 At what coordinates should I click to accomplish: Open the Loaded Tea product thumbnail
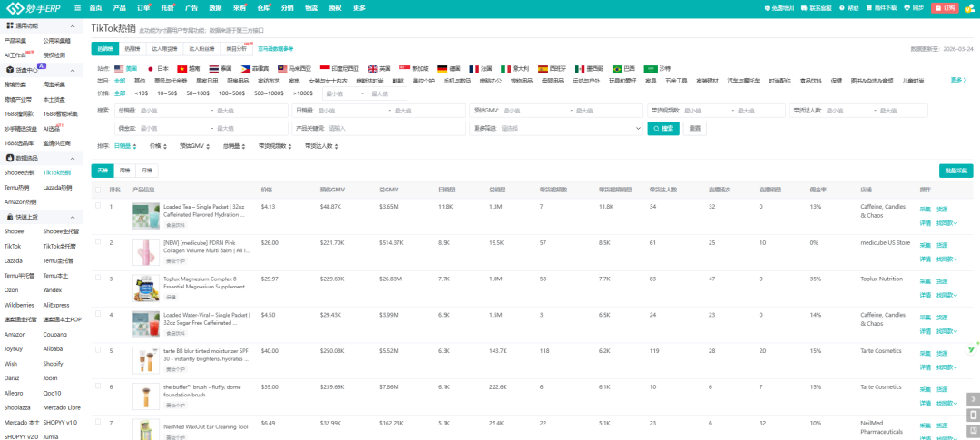[145, 216]
